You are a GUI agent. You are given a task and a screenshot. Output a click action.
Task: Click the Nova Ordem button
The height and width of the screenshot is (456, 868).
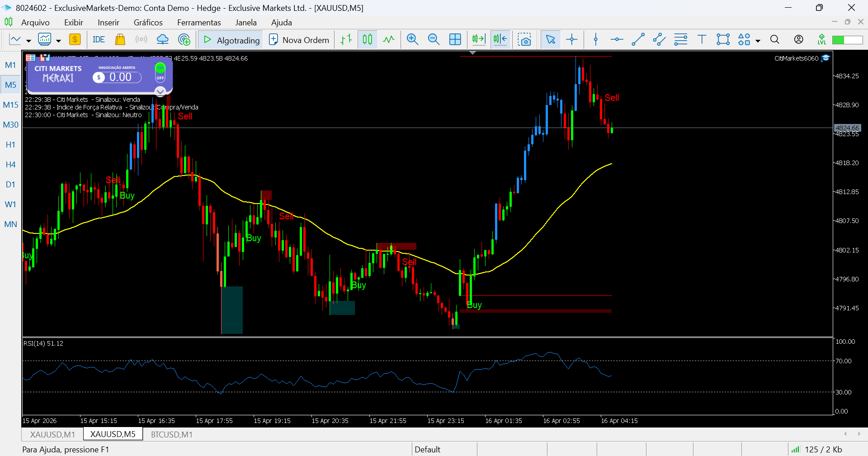(x=299, y=40)
